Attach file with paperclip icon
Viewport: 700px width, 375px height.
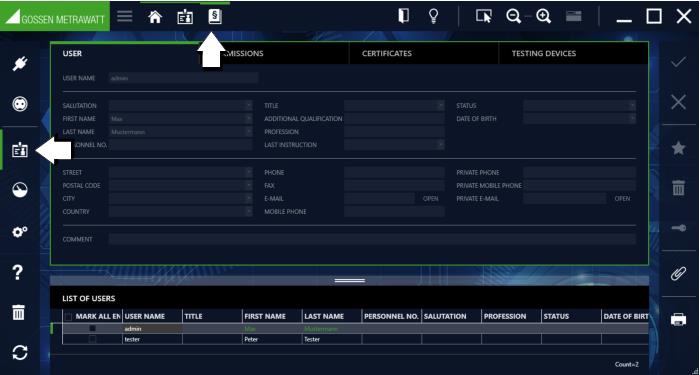click(678, 273)
